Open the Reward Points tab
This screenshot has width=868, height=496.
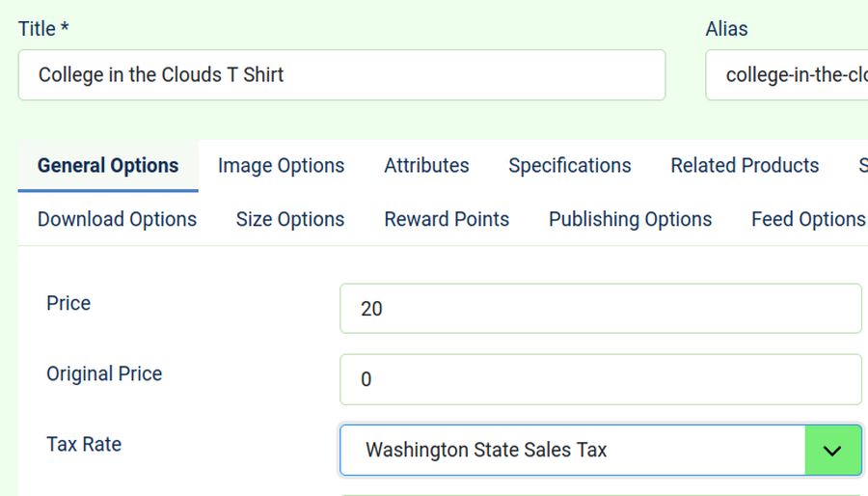click(x=447, y=220)
